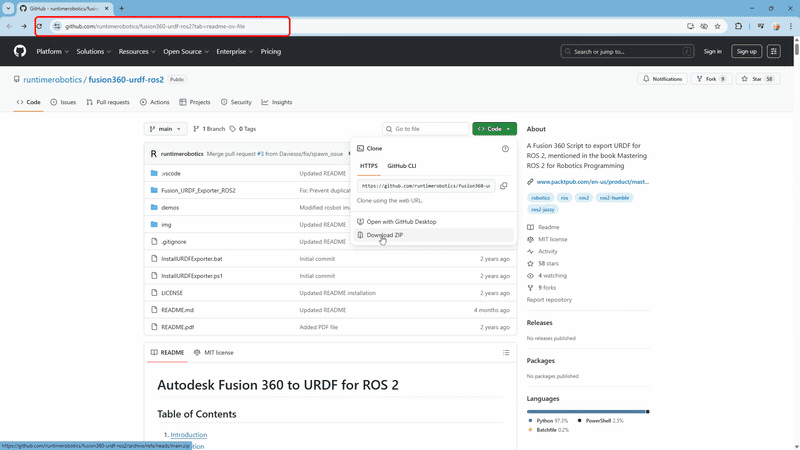Viewport: 800px width, 450px height.
Task: Expand the Enterprise menu
Action: pos(234,52)
